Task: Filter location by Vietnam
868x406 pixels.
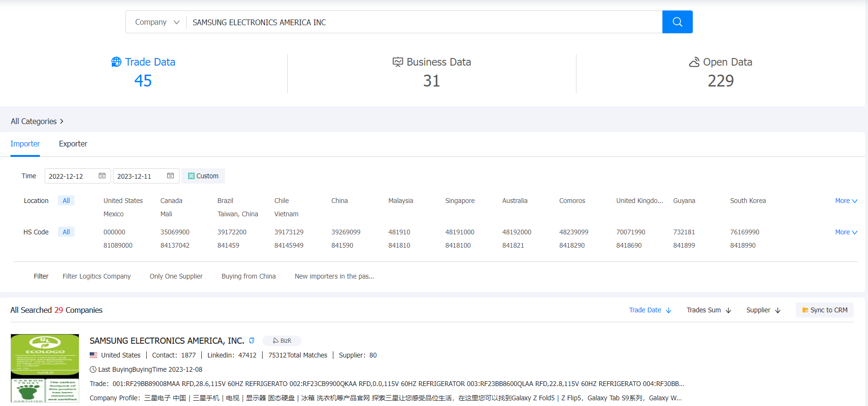Action: click(286, 214)
